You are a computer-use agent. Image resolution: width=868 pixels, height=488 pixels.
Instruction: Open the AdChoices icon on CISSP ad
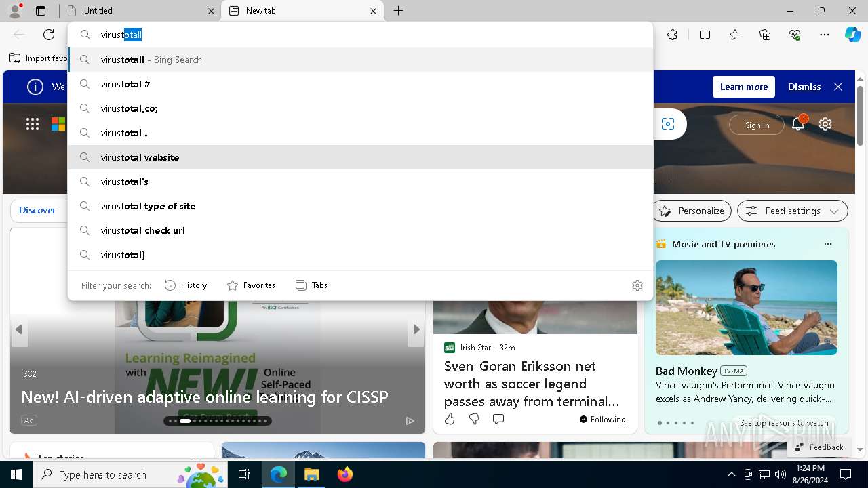pos(410,421)
